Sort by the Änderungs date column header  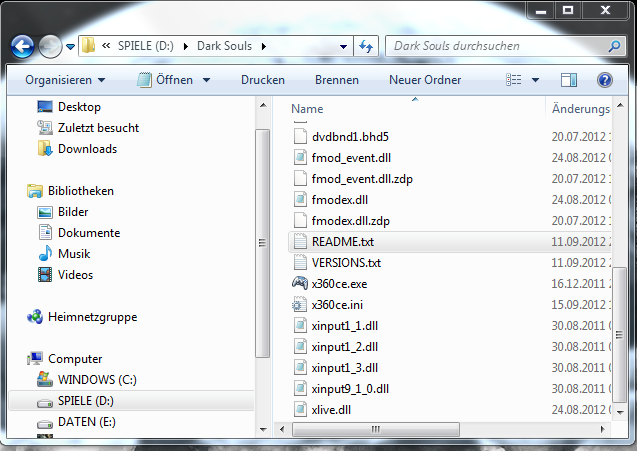click(x=581, y=109)
